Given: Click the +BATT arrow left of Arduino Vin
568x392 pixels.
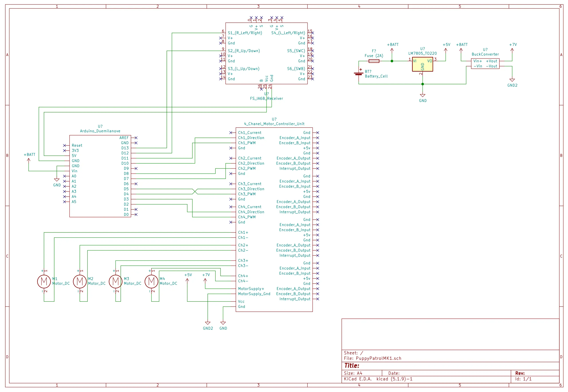Looking at the screenshot, I should 29,160.
